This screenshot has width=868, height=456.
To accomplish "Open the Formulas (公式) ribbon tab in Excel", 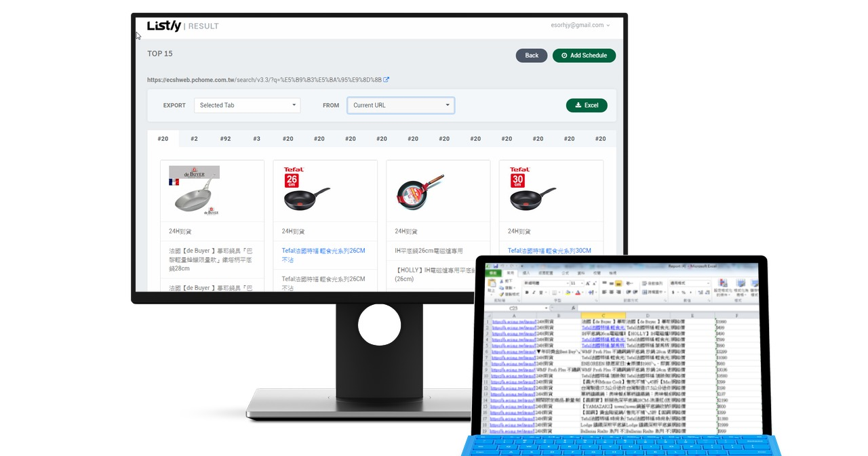I will [566, 273].
